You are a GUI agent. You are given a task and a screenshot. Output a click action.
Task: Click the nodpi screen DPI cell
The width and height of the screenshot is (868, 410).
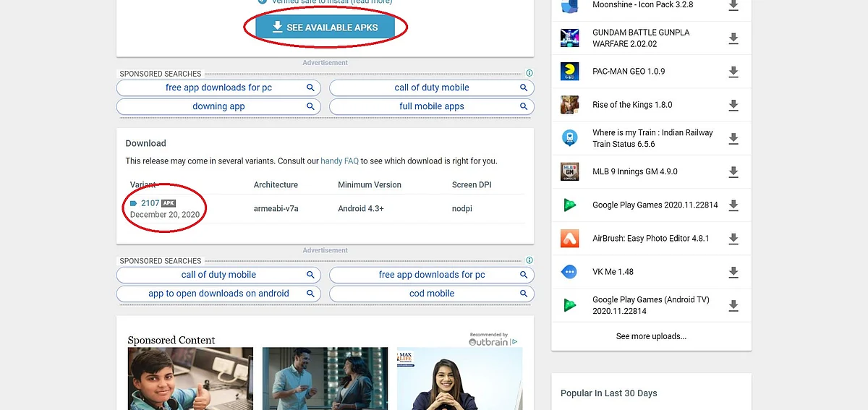462,208
